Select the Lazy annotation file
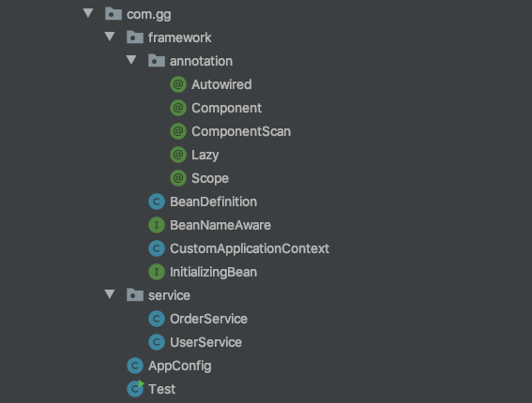The width and height of the screenshot is (532, 403). click(205, 155)
